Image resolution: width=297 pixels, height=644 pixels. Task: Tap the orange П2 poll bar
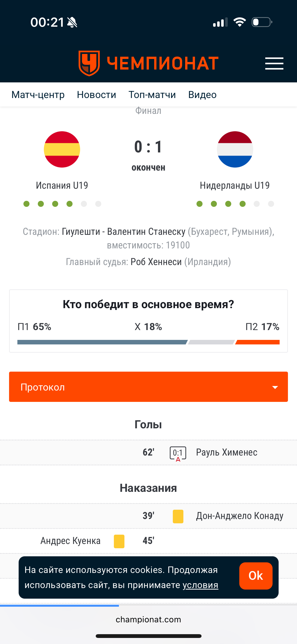[x=257, y=342]
